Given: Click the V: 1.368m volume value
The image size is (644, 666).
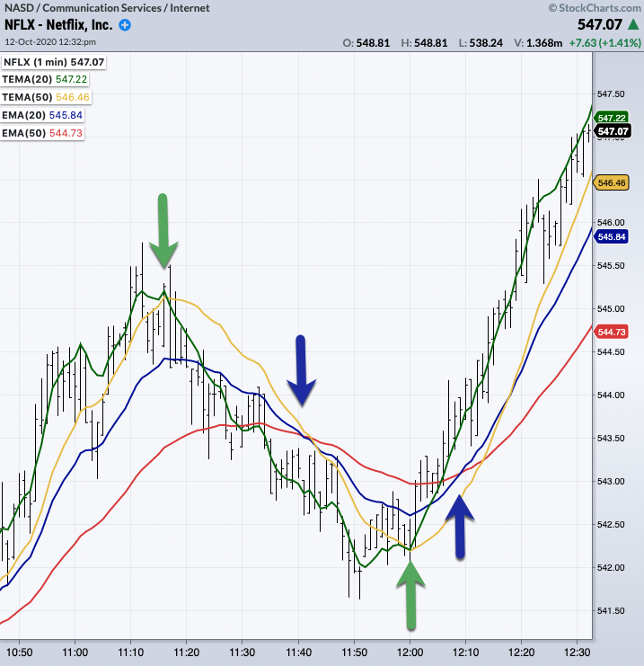Looking at the screenshot, I should click(538, 43).
